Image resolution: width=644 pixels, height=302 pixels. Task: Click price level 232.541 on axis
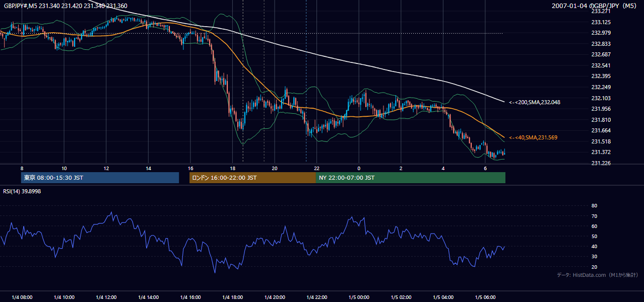click(601, 65)
